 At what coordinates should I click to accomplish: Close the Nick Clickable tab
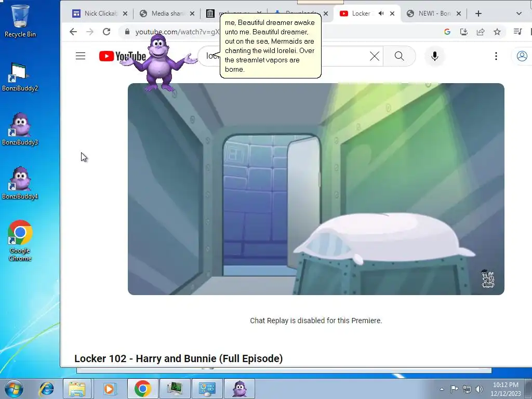click(125, 14)
